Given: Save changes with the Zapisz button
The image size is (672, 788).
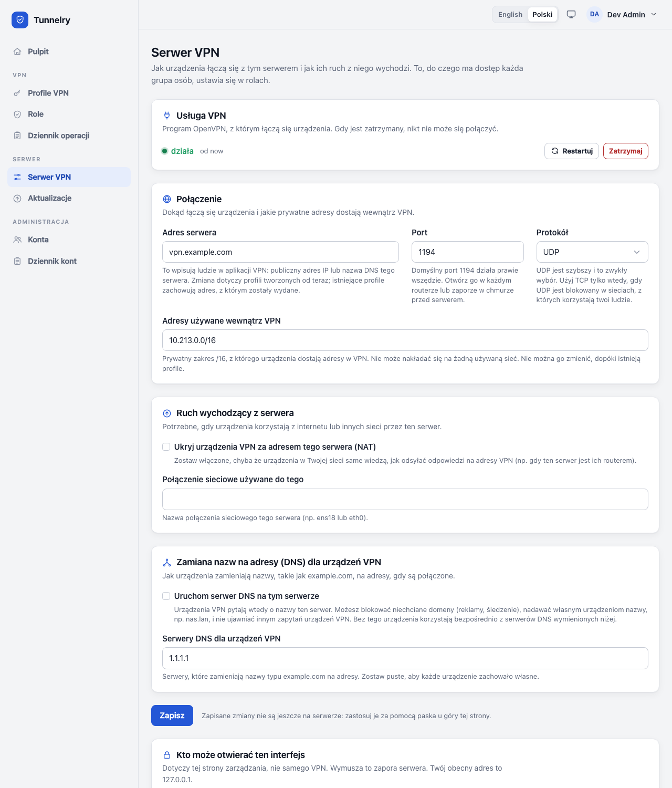Looking at the screenshot, I should tap(172, 716).
